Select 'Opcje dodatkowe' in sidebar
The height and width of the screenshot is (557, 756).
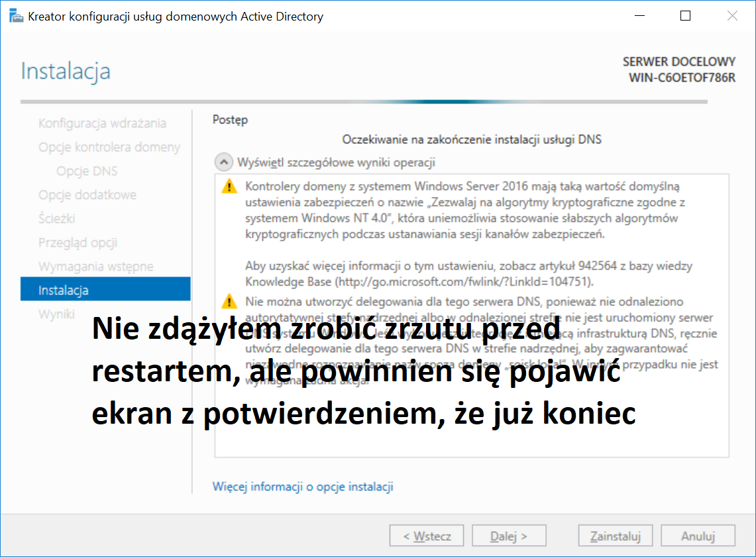click(87, 194)
